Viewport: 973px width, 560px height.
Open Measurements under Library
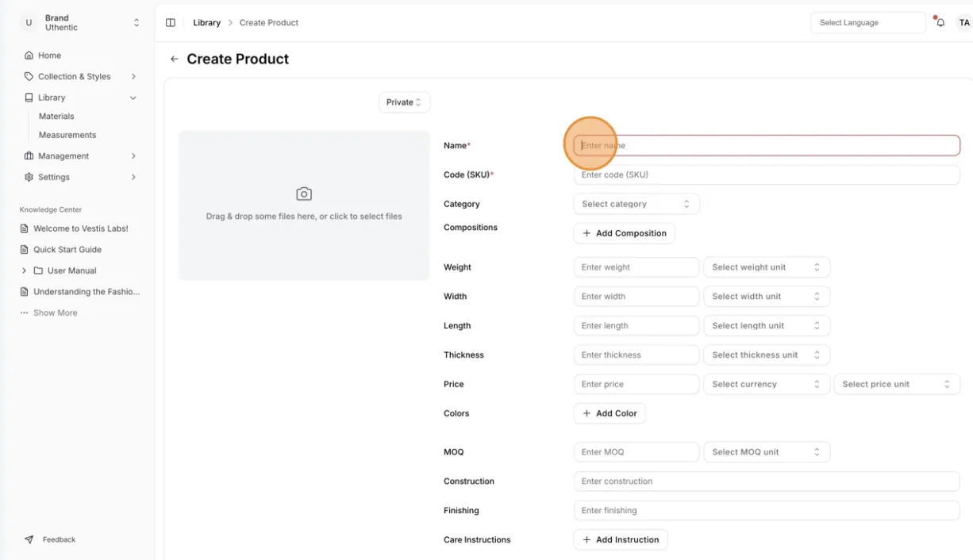tap(67, 136)
